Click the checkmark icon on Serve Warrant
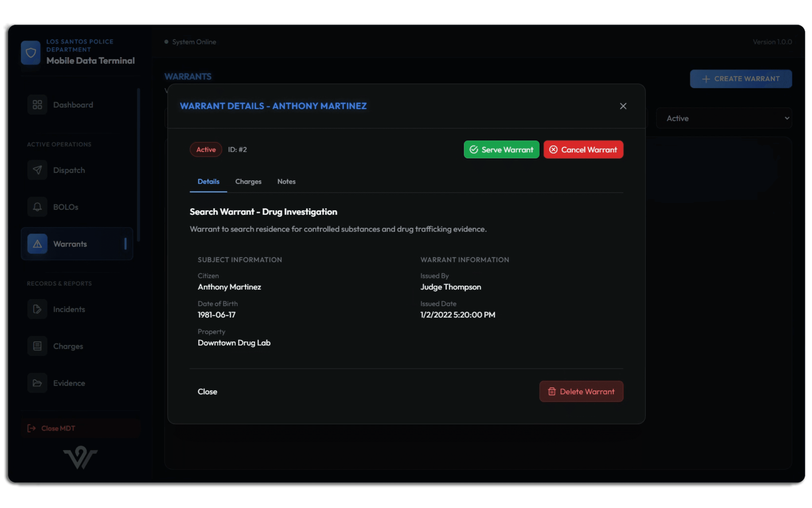 pyautogui.click(x=474, y=150)
